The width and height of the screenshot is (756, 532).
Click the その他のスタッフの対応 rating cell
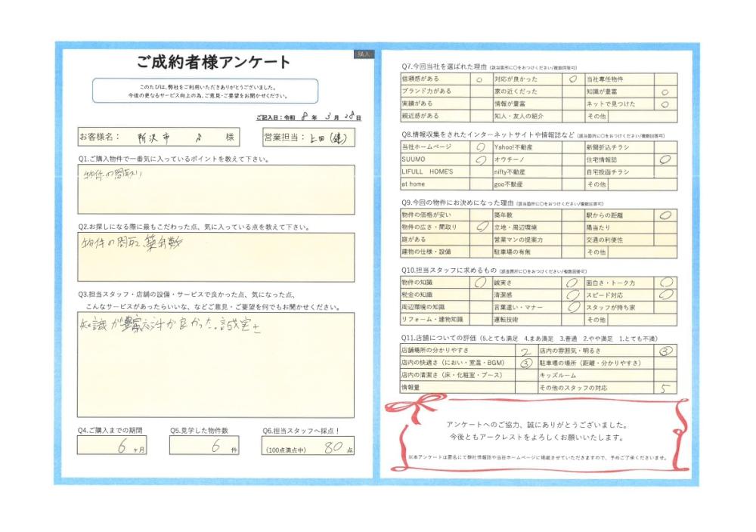(665, 388)
